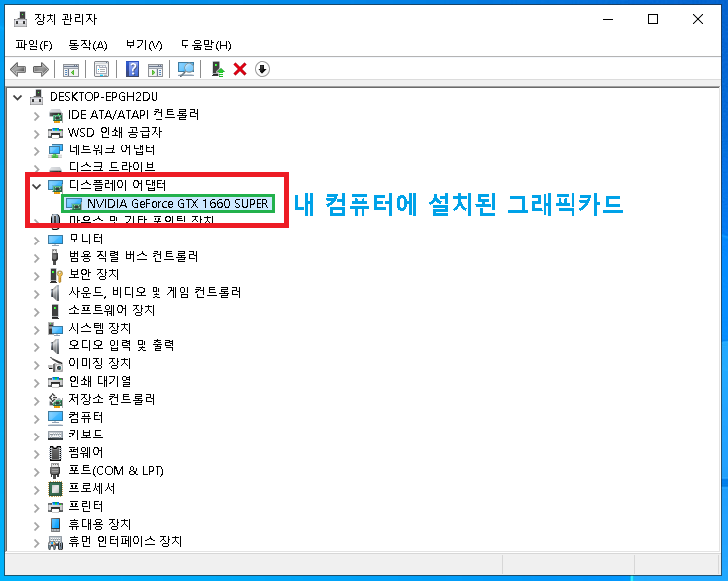Click the blue Help question-mark icon
This screenshot has height=581, width=728.
tap(133, 69)
